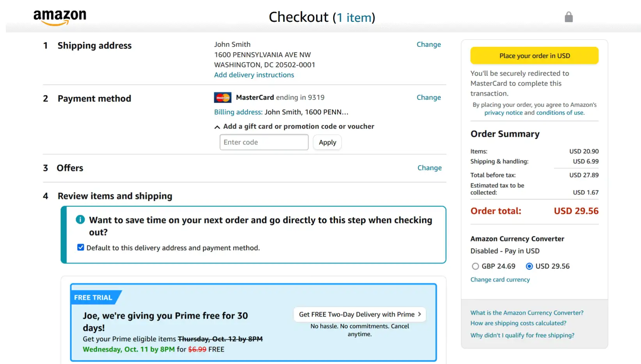The height and width of the screenshot is (364, 641).
Task: Open Add delivery instructions link
Action: point(254,75)
